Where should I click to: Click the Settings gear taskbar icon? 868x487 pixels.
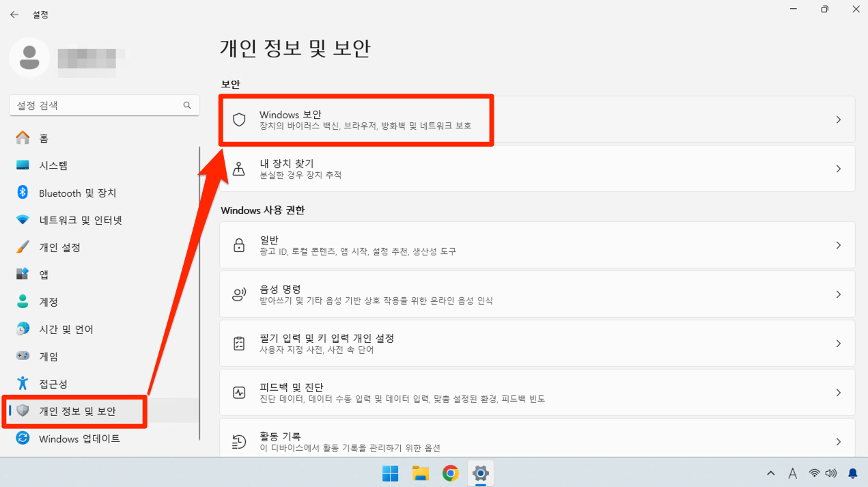[481, 473]
